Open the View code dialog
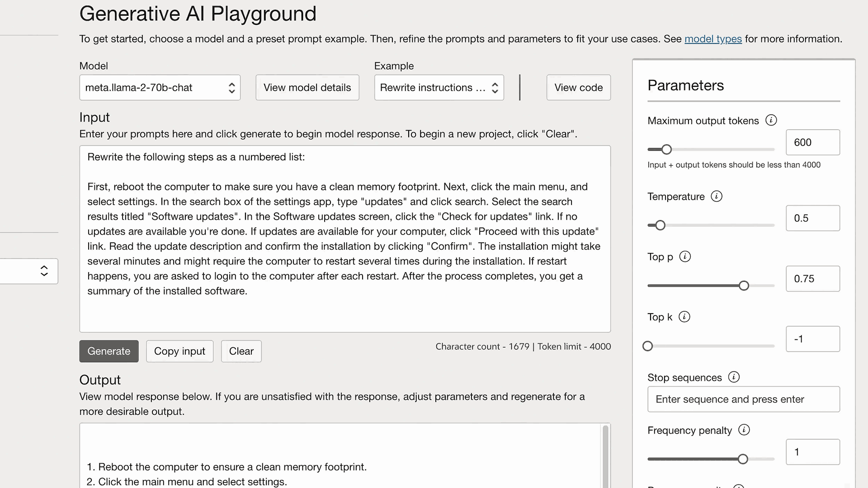The width and height of the screenshot is (868, 488). 578,87
